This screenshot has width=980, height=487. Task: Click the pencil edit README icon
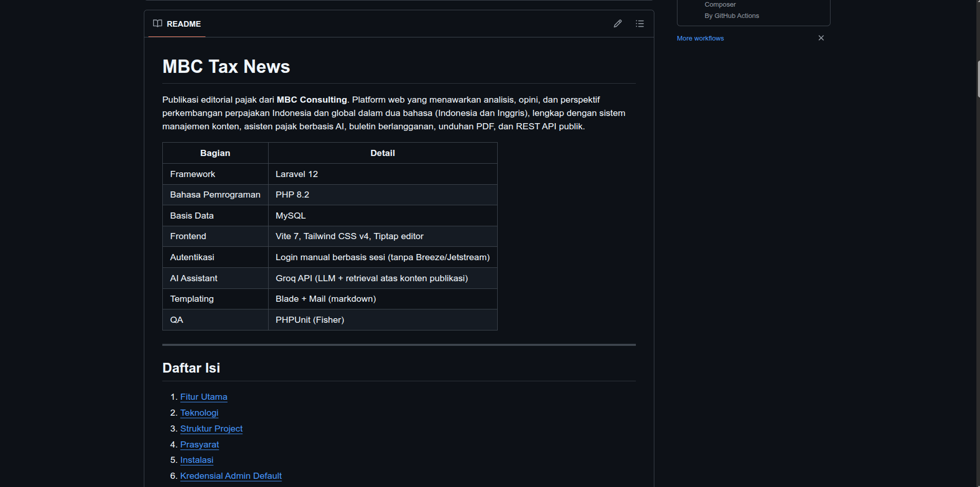tap(617, 24)
